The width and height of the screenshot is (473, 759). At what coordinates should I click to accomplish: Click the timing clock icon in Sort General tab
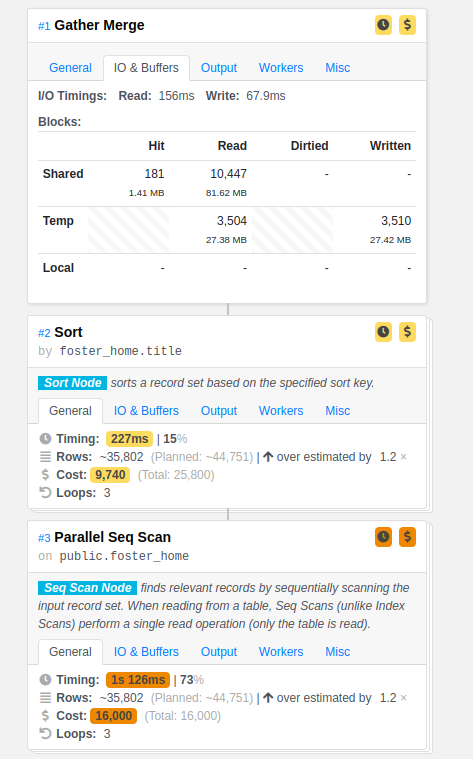click(45, 439)
